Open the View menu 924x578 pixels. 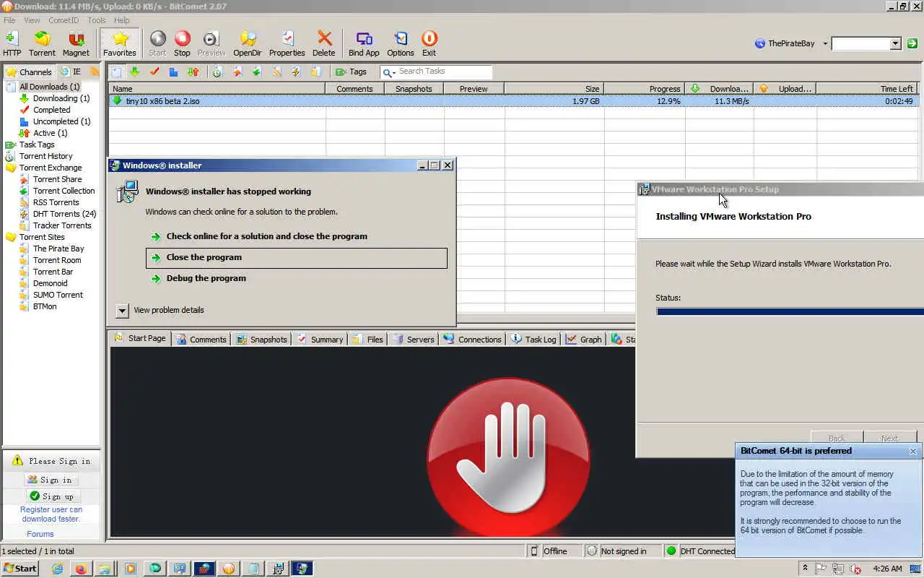pyautogui.click(x=32, y=20)
